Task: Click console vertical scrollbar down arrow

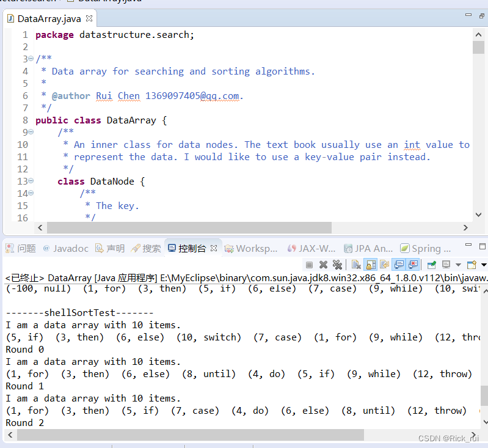Action: click(x=485, y=422)
